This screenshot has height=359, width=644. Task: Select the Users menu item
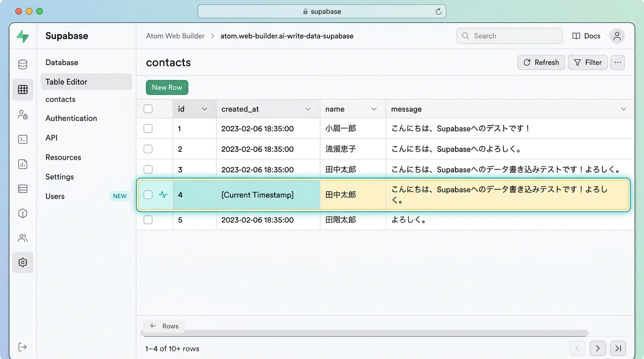(x=55, y=196)
